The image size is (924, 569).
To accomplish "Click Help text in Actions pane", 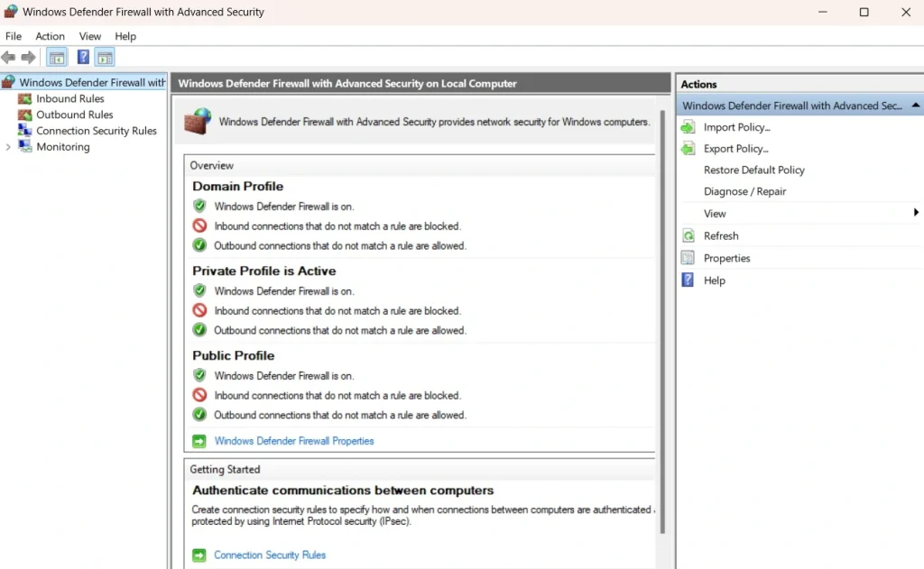I will tap(715, 280).
